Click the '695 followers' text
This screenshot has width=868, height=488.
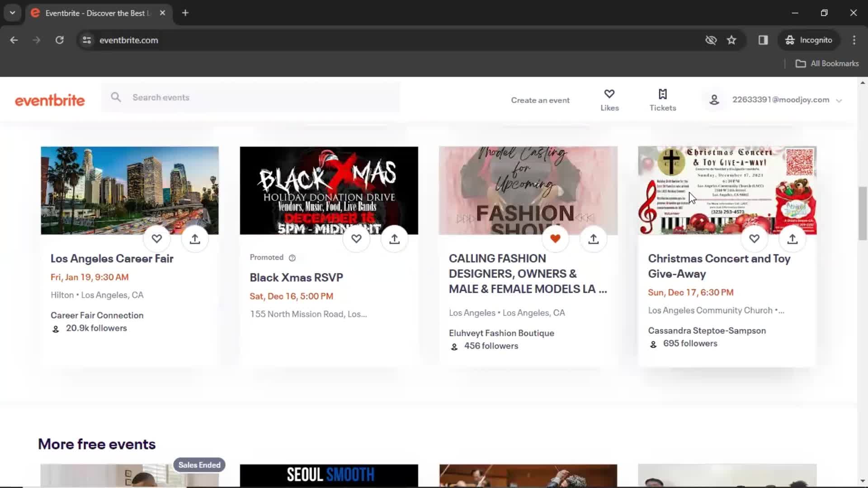click(690, 343)
